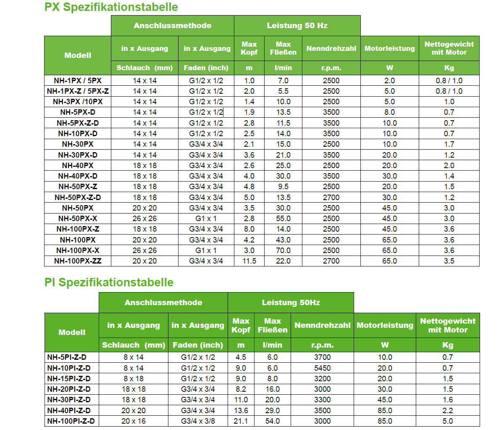This screenshot has height=430, width=504.
Task: Select the Modell header of PX table
Action: (x=78, y=55)
